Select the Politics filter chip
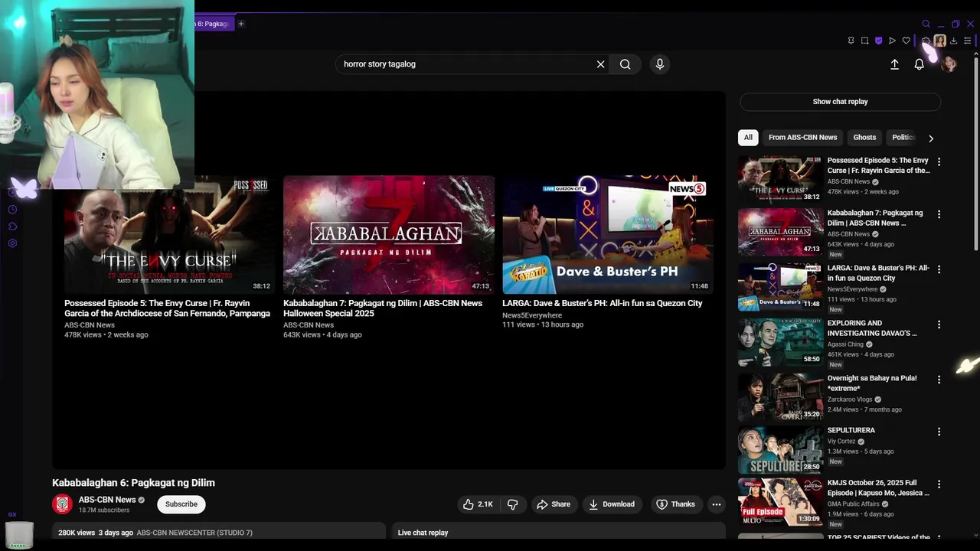 (903, 138)
